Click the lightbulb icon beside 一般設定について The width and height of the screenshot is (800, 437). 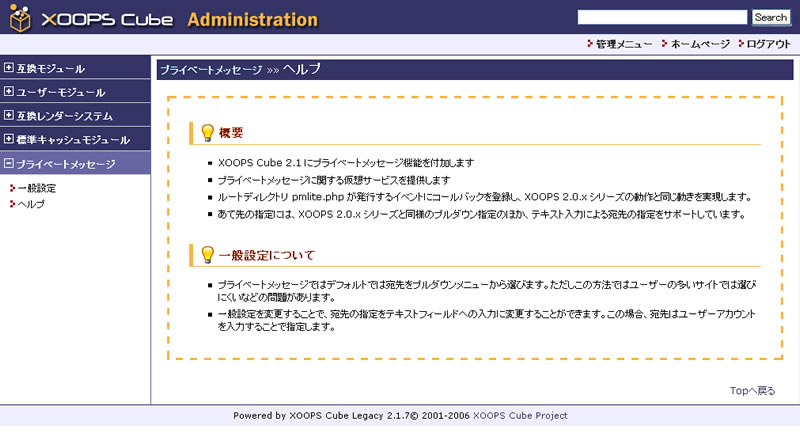click(x=207, y=254)
